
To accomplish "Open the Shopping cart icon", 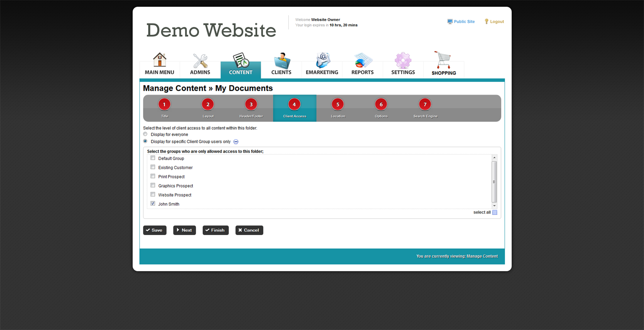I will pos(443,60).
